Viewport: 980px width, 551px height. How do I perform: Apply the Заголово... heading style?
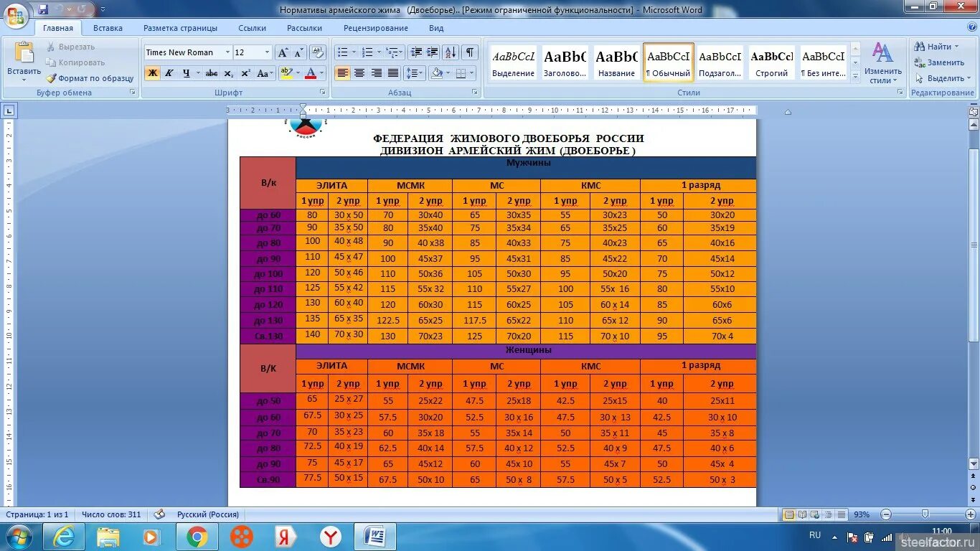(x=565, y=62)
